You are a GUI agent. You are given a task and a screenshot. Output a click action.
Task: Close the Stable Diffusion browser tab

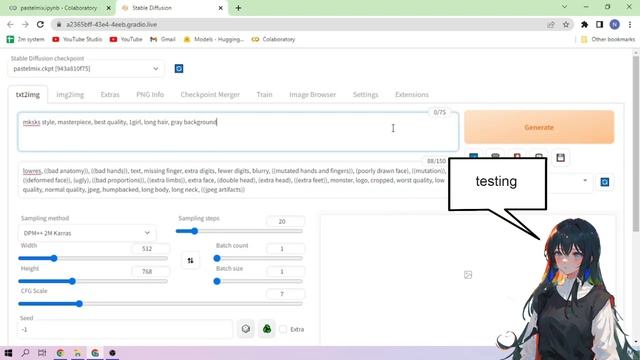pyautogui.click(x=220, y=8)
